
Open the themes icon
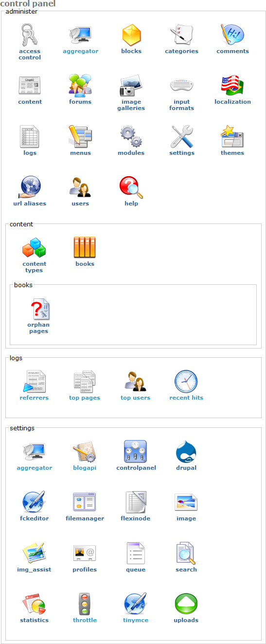[x=232, y=137]
